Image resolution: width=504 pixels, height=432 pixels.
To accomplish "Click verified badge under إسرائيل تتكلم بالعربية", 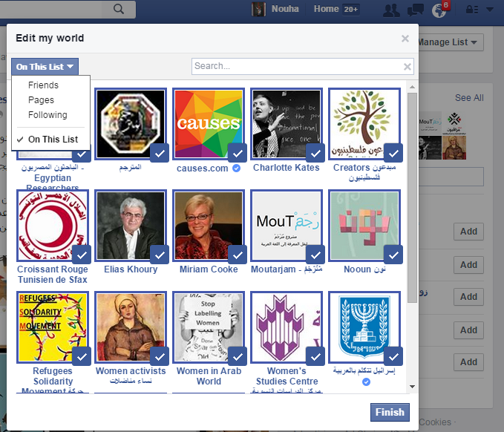I will 366,382.
